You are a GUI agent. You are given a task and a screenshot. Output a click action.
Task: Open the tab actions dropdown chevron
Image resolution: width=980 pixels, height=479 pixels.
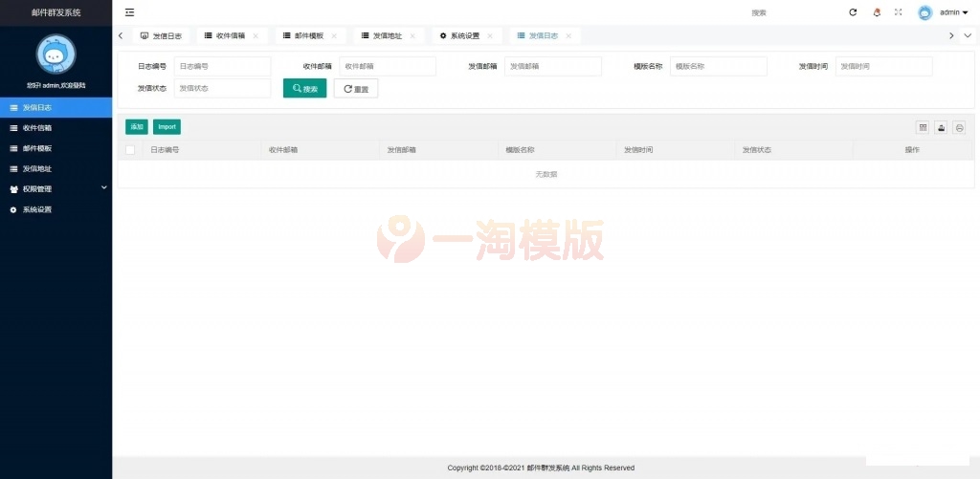pos(968,35)
